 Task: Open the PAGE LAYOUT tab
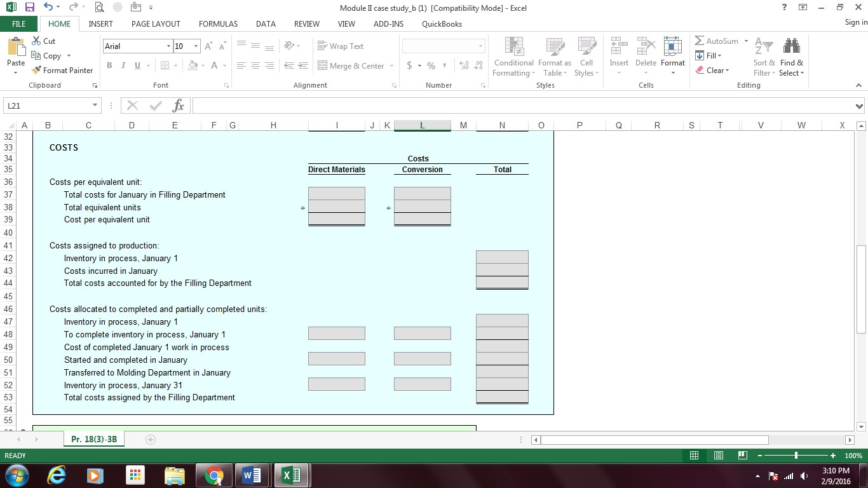click(156, 24)
